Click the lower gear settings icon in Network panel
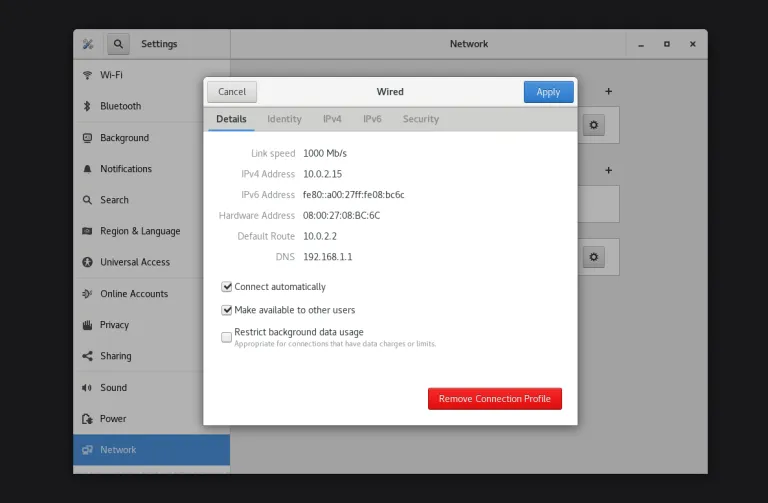Image resolution: width=768 pixels, height=503 pixels. coord(594,257)
